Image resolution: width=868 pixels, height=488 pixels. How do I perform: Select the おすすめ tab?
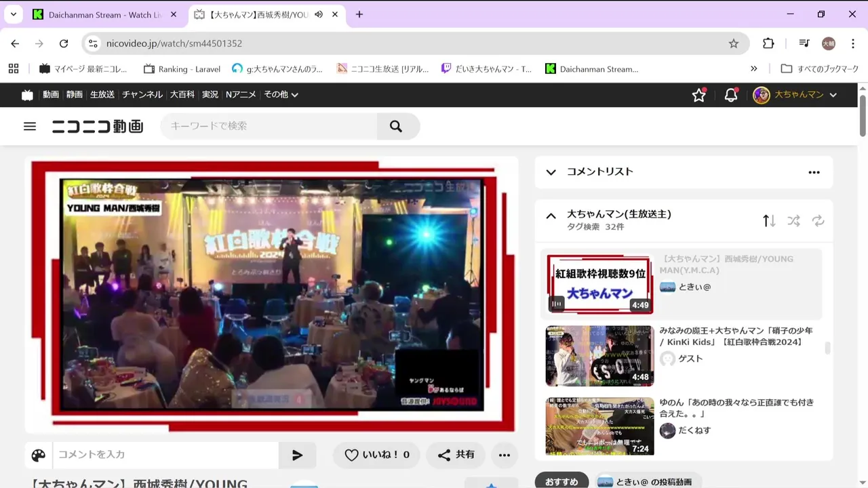point(561,482)
